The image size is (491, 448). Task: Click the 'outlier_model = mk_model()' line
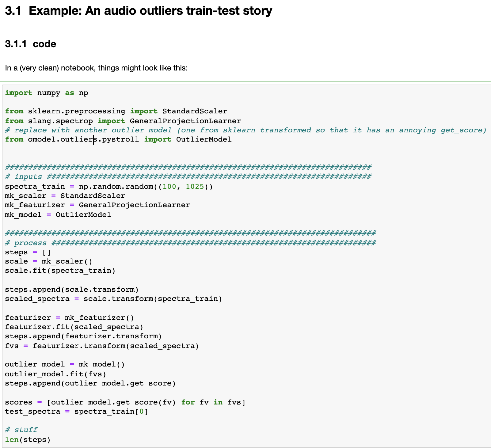65,364
